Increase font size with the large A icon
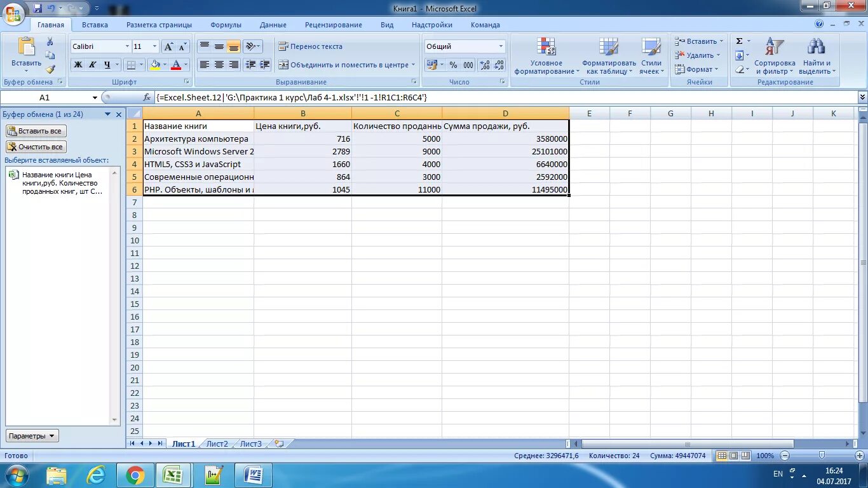The image size is (868, 488). click(168, 46)
